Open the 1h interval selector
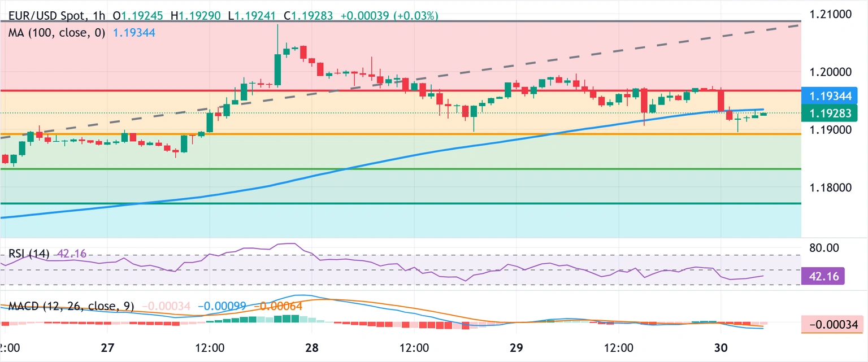The image size is (868, 362). coord(98,16)
